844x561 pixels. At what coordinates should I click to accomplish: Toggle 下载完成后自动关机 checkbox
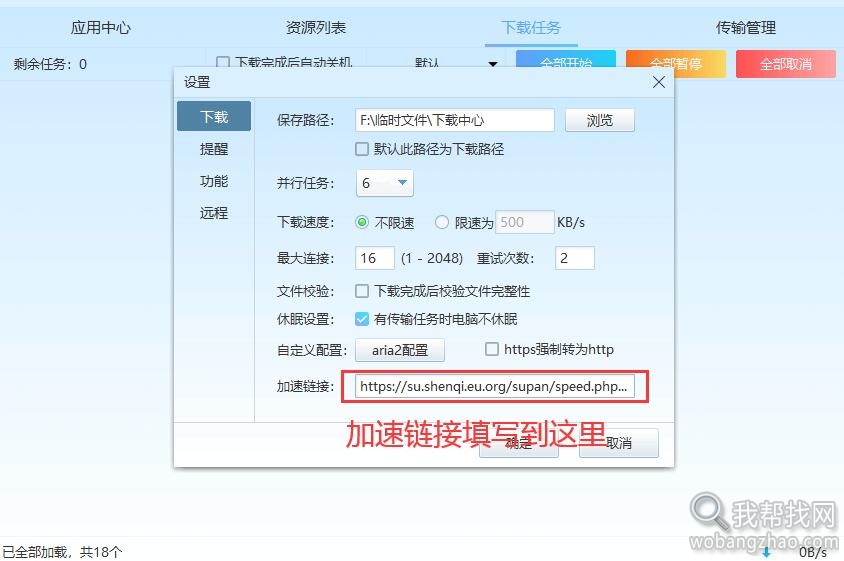[222, 61]
